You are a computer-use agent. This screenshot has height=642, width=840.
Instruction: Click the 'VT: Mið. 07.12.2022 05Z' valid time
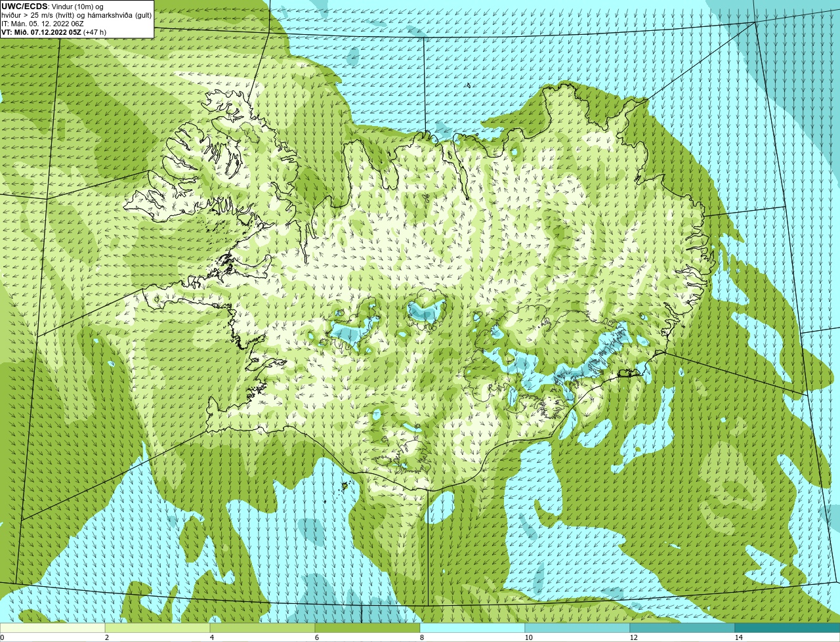41,32
